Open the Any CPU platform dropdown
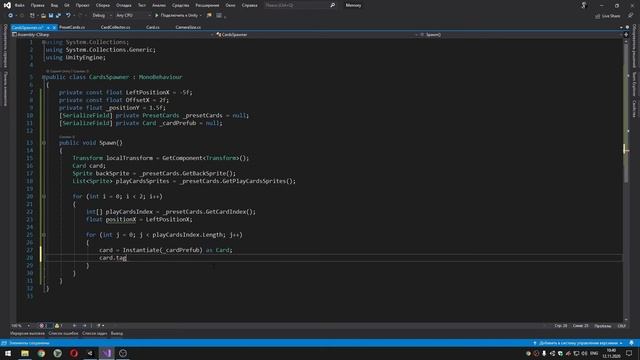Viewport: 640px width, 360px height. tap(133, 16)
